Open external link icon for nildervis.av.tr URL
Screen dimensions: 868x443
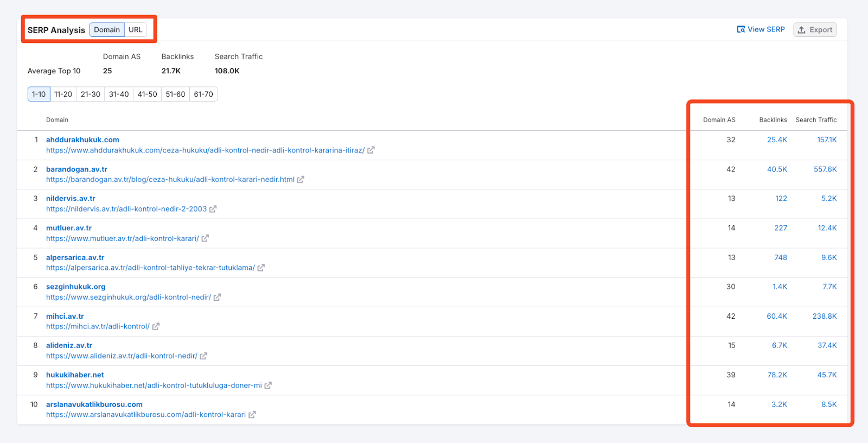click(213, 209)
